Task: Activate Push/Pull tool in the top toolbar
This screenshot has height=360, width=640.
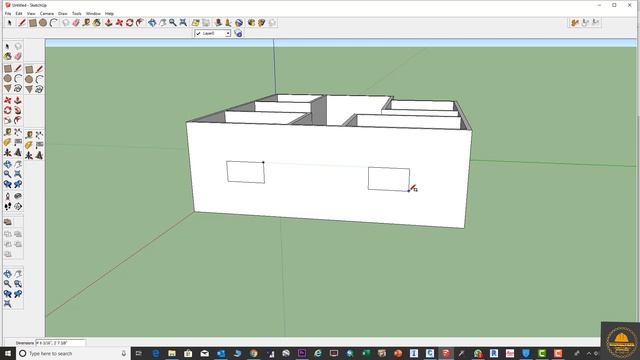Action: point(109,23)
